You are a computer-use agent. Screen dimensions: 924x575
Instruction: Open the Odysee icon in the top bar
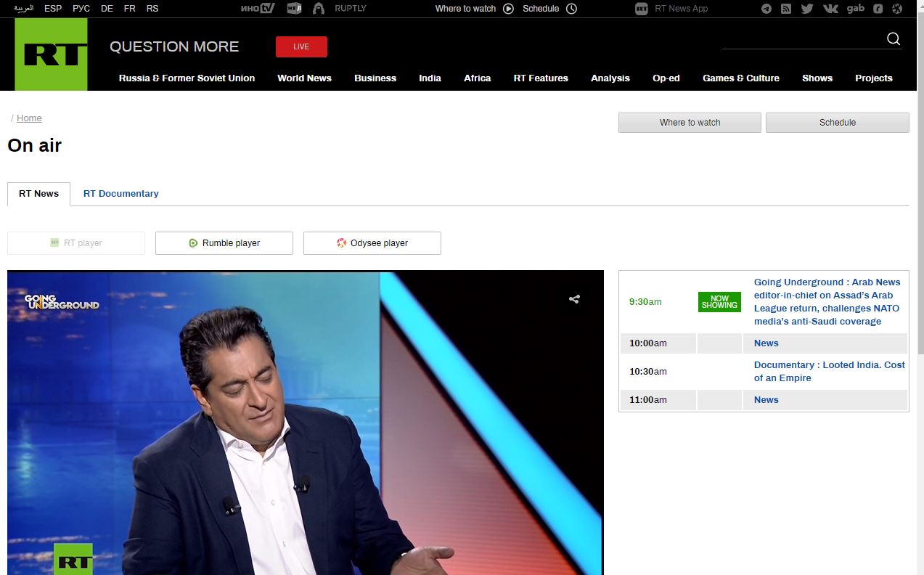(897, 9)
